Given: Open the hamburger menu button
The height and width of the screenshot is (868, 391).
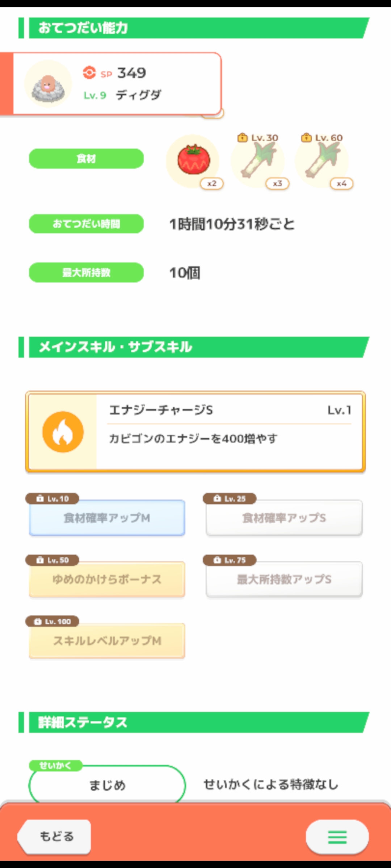Looking at the screenshot, I should click(x=337, y=837).
